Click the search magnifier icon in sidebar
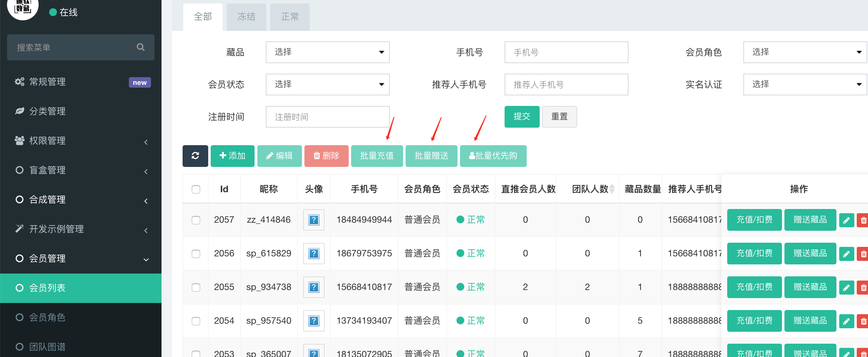 click(140, 47)
